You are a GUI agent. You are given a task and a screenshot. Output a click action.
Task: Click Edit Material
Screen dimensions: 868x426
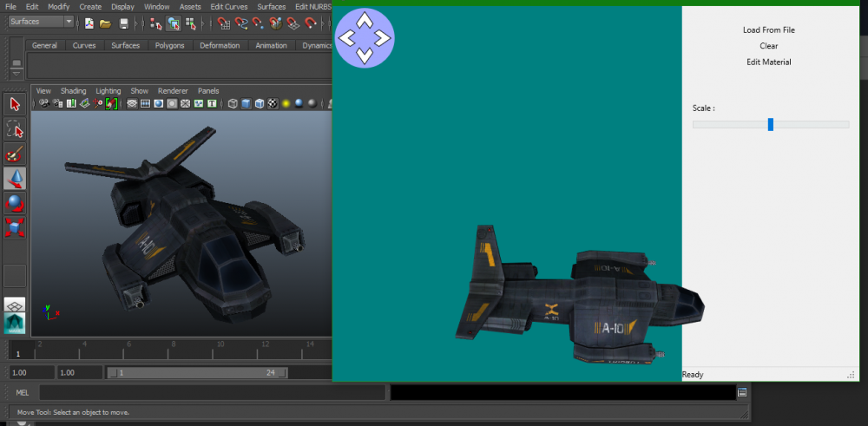click(x=769, y=62)
